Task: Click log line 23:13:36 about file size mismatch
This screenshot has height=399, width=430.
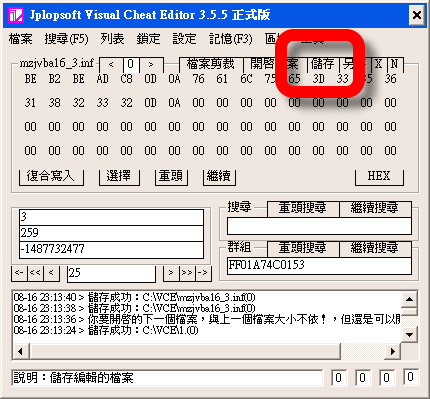Action: [207, 319]
